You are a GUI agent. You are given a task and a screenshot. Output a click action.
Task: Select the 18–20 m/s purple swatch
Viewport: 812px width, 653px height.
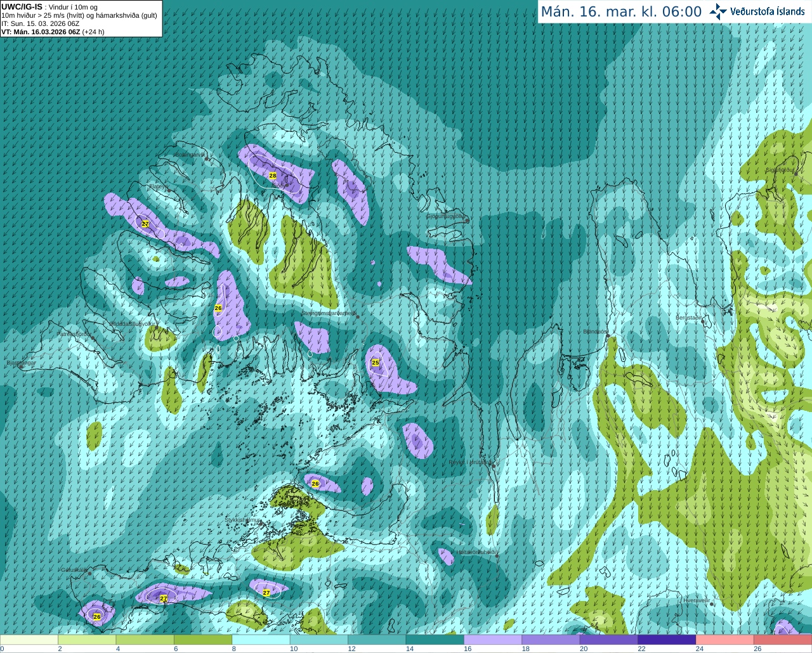tap(551, 640)
